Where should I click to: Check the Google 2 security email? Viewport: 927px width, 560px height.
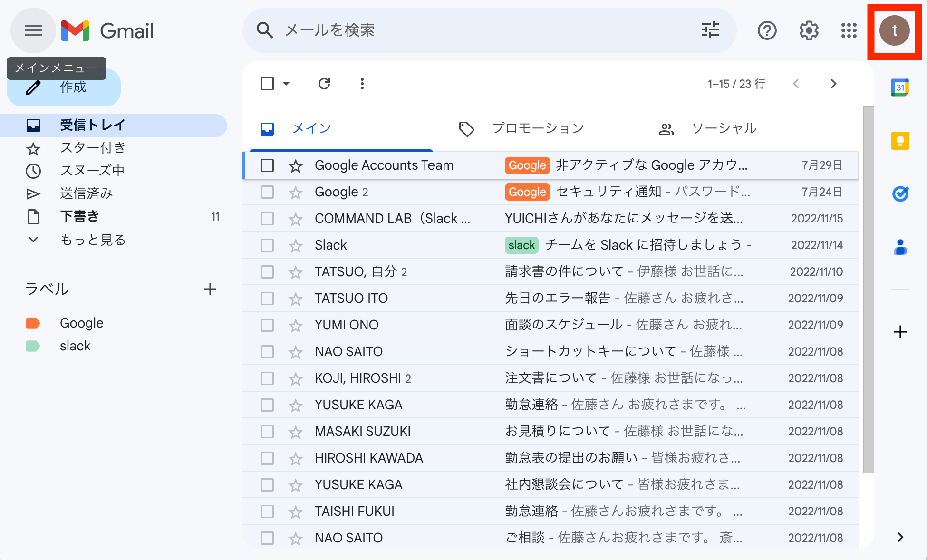tap(267, 192)
